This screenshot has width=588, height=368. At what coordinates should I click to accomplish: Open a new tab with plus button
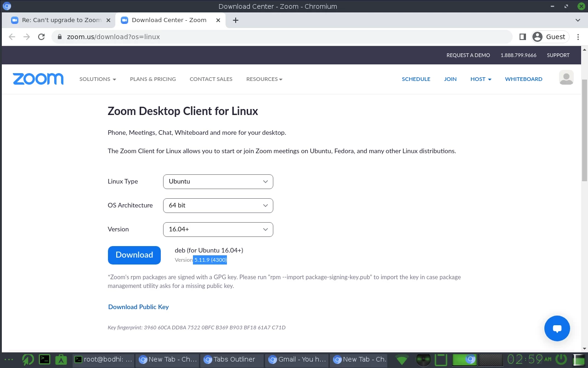coord(236,20)
